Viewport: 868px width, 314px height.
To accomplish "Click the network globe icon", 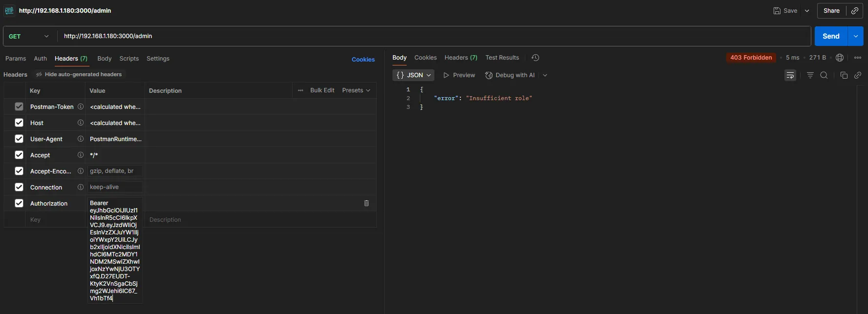I will pos(840,58).
